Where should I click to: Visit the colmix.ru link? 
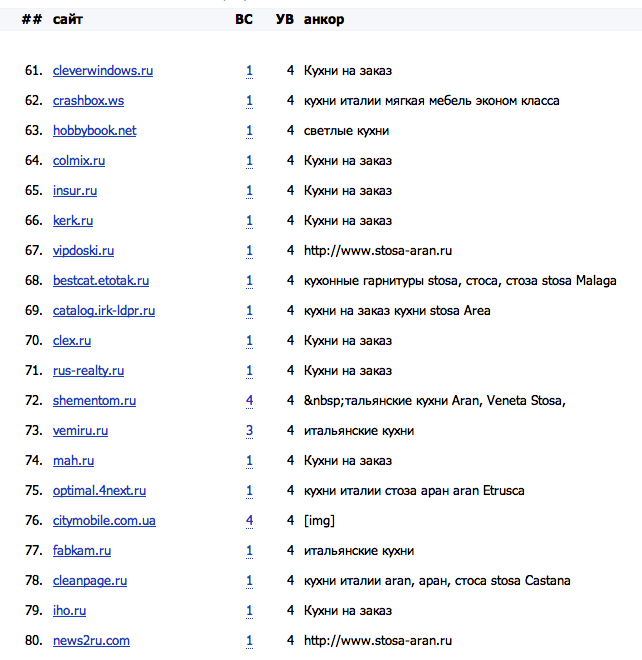click(x=79, y=161)
